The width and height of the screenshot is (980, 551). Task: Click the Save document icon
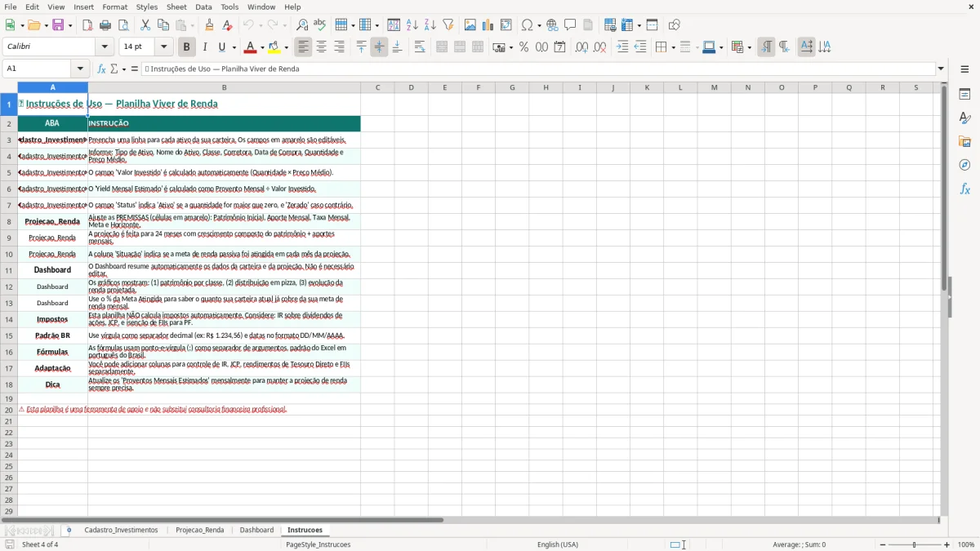pyautogui.click(x=58, y=25)
